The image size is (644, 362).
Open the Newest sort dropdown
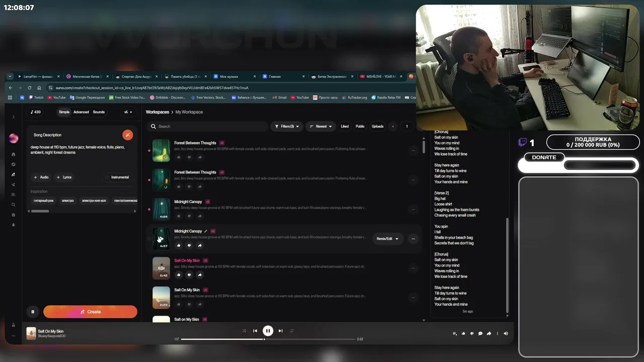[321, 126]
